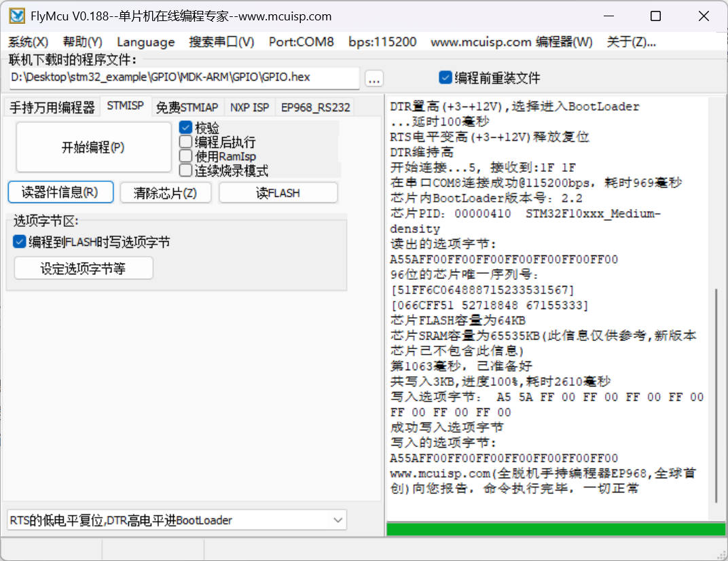Click the serial number [51FF6C064888715233531567]
The image size is (728, 561).
click(x=483, y=290)
